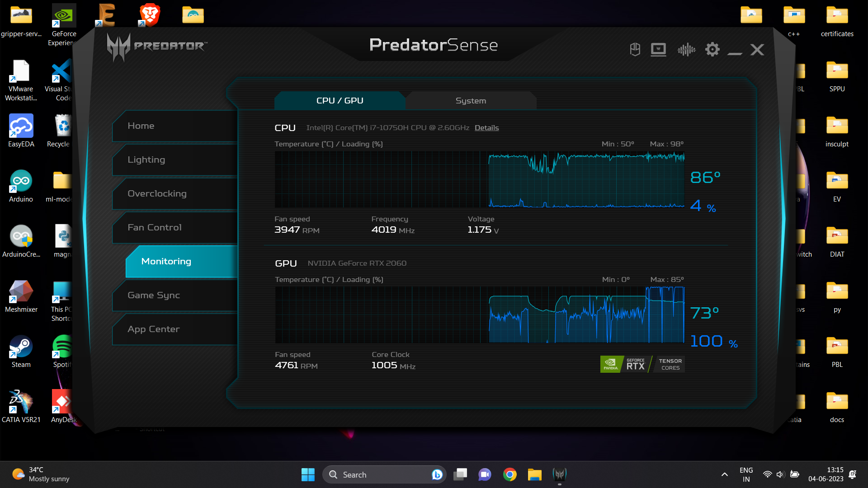Click the CPU voltage 1.175 V value

click(483, 230)
